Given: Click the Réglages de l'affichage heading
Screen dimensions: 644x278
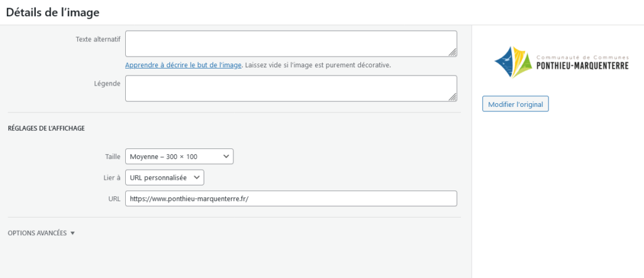Looking at the screenshot, I should tap(46, 128).
